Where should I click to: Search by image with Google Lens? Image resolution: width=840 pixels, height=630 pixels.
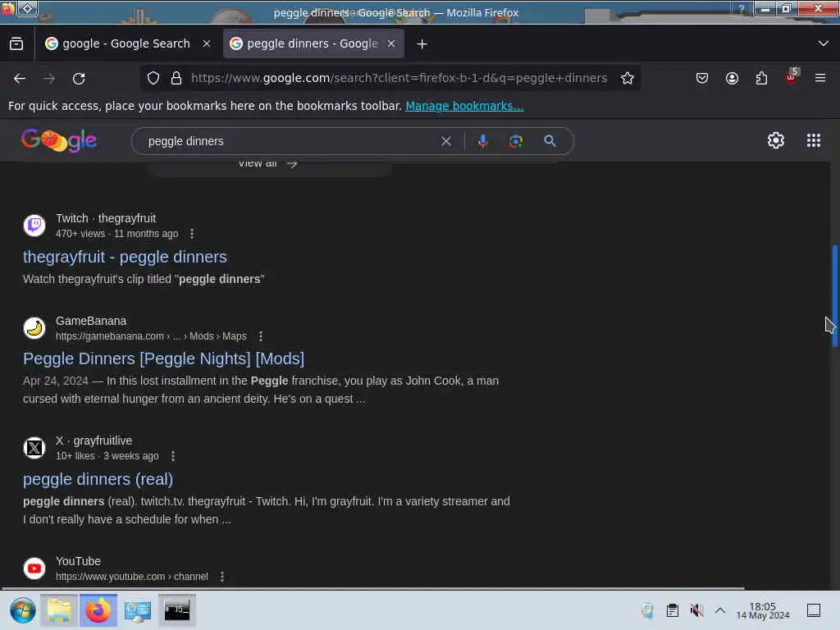tap(516, 141)
